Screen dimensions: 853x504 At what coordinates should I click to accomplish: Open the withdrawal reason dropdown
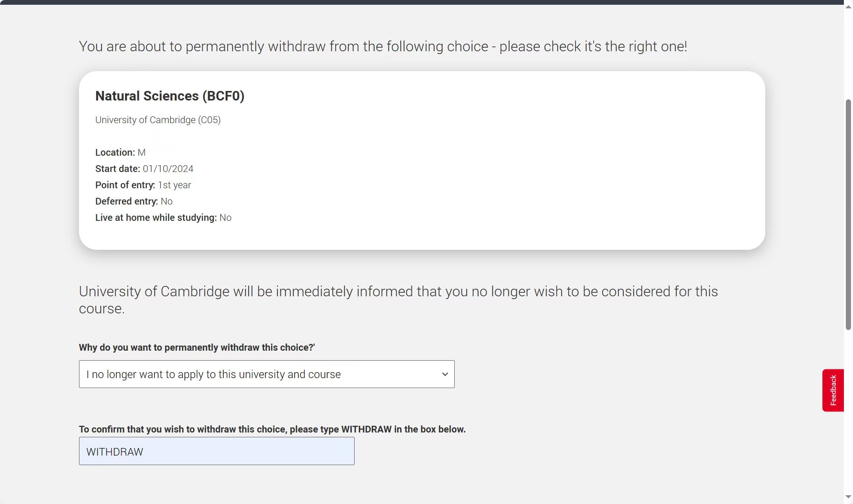point(266,374)
